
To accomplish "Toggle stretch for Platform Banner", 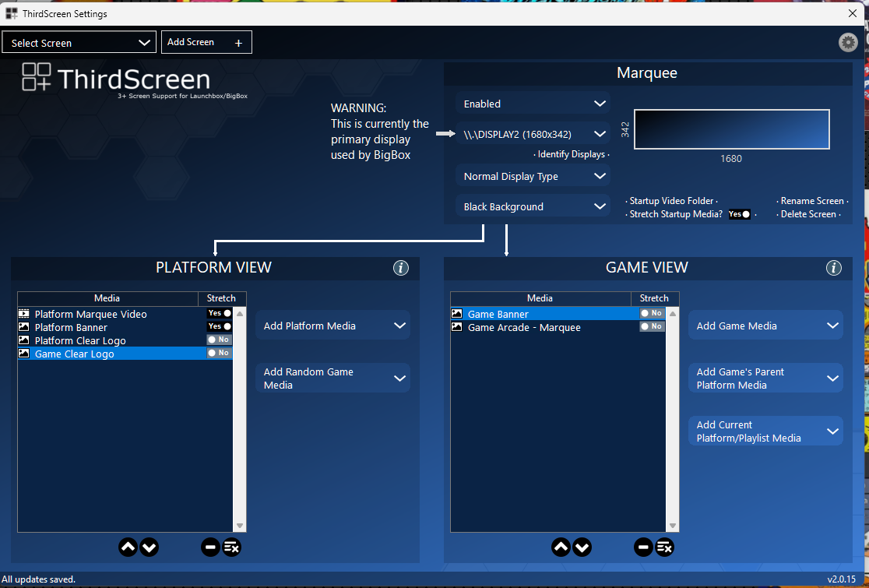I will 220,326.
